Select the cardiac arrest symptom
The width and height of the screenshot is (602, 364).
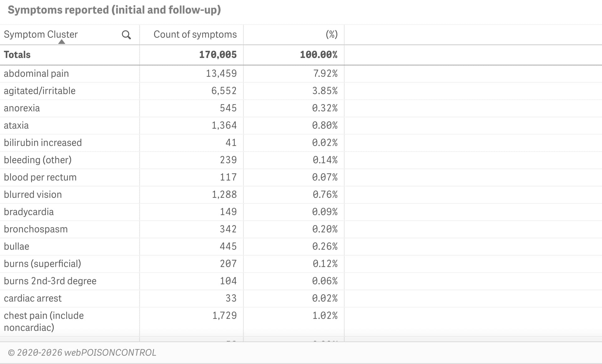coord(33,298)
